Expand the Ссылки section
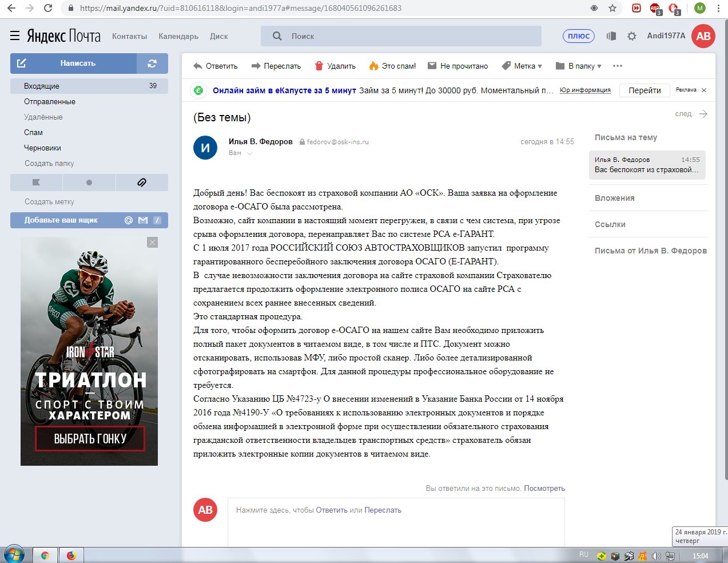 point(610,224)
